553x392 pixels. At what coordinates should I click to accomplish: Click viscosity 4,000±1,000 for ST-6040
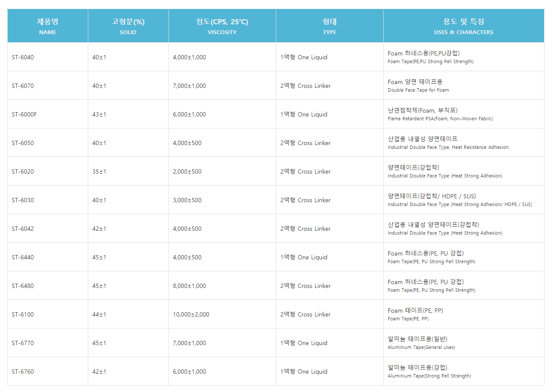click(189, 57)
